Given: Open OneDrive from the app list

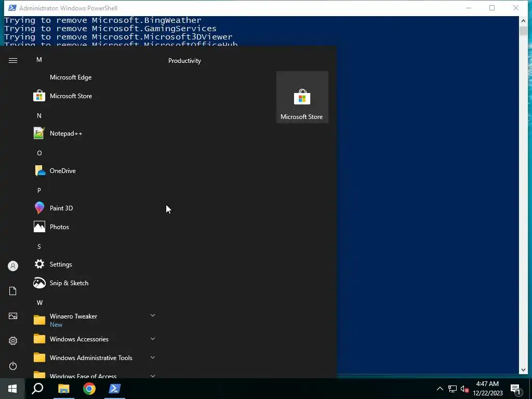Looking at the screenshot, I should (x=94, y=170).
